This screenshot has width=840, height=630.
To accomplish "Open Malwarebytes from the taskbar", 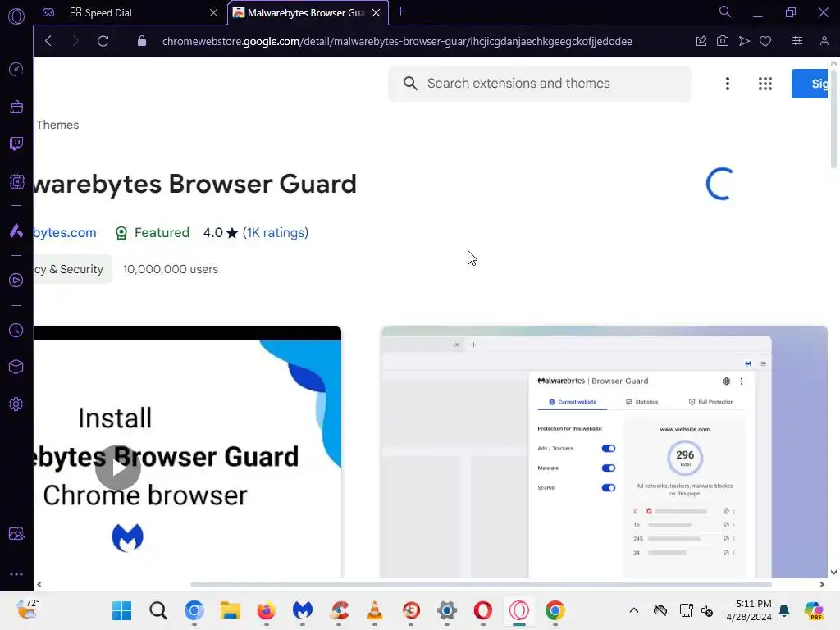I will 303,610.
